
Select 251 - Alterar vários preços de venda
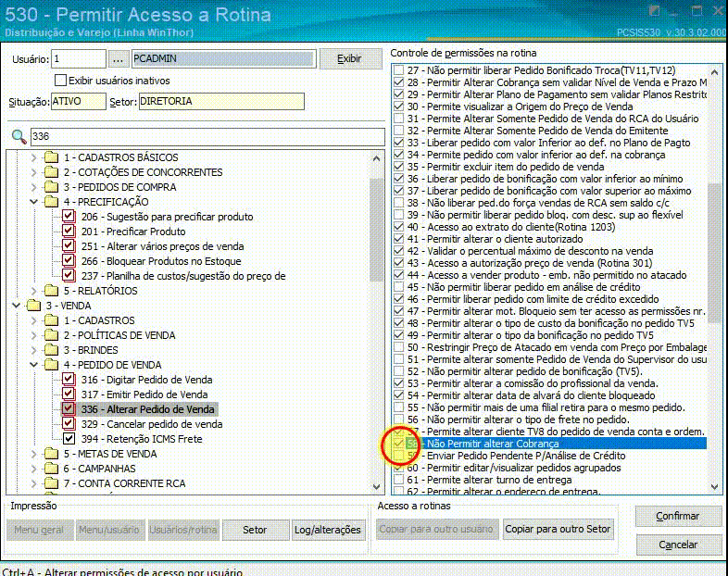[162, 246]
